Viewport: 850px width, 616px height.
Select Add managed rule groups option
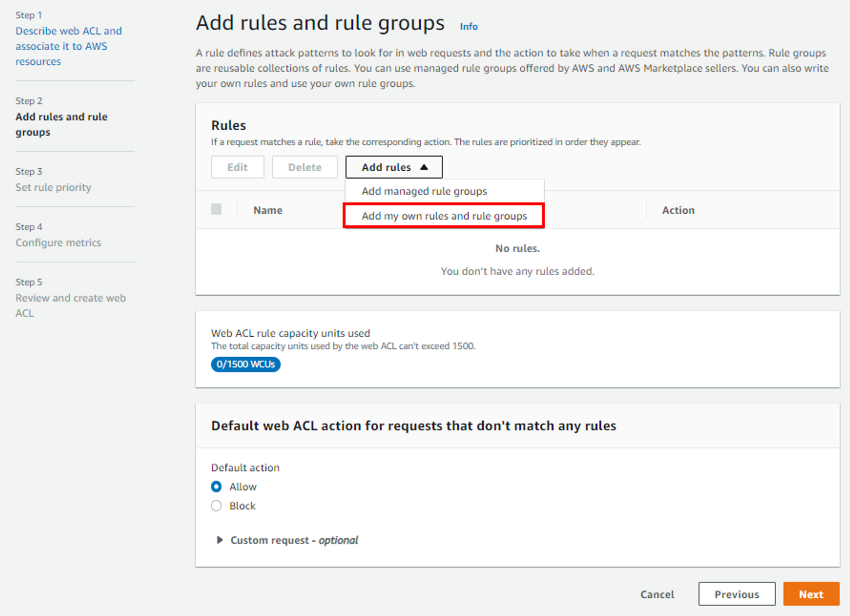(424, 191)
